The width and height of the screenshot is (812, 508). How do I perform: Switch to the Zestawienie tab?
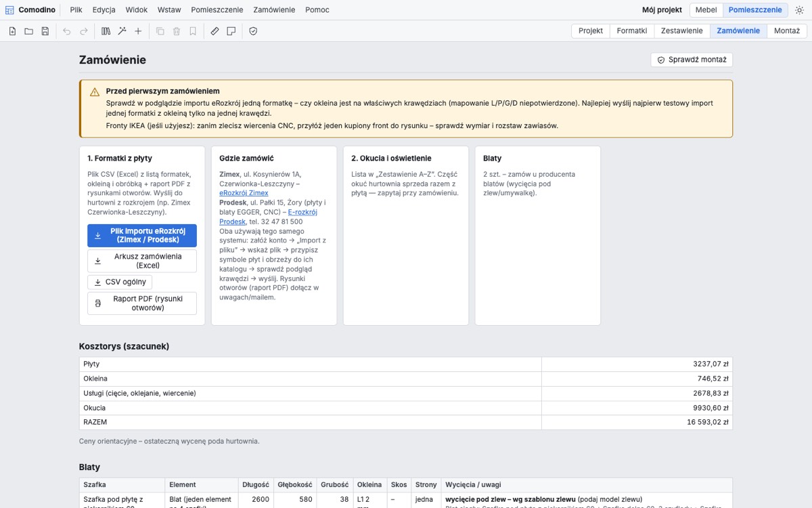(x=681, y=31)
